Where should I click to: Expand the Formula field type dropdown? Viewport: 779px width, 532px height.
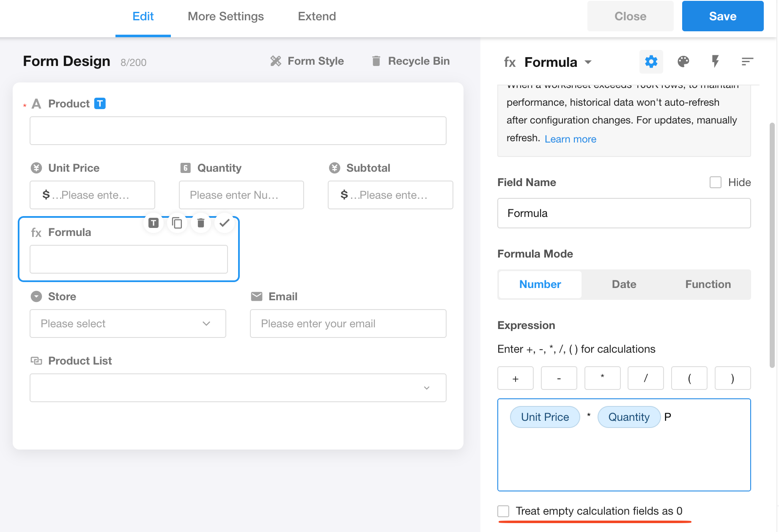tap(588, 62)
